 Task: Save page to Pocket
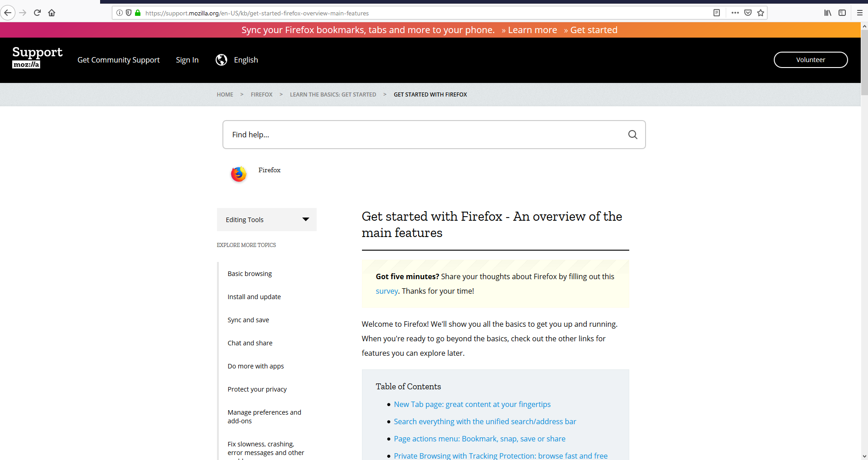tap(748, 13)
